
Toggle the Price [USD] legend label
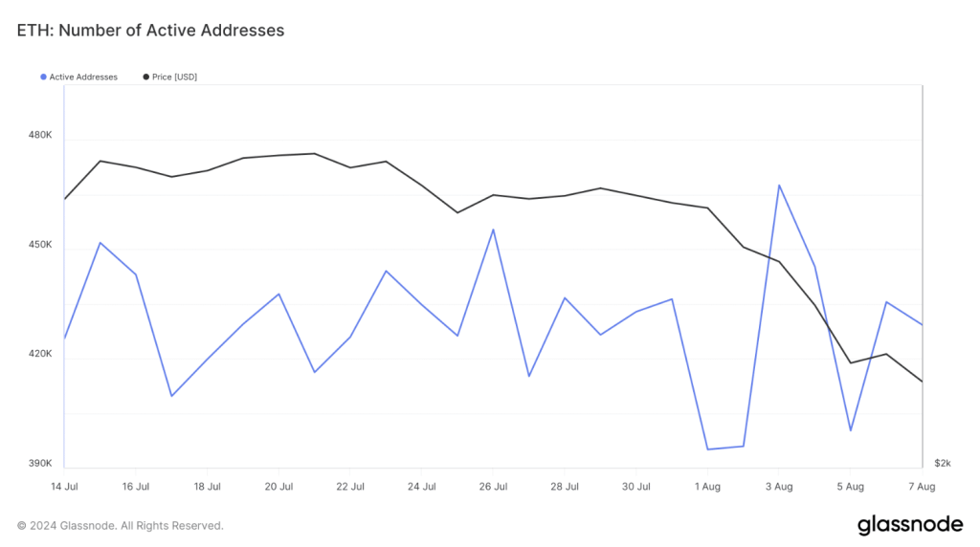(x=174, y=77)
